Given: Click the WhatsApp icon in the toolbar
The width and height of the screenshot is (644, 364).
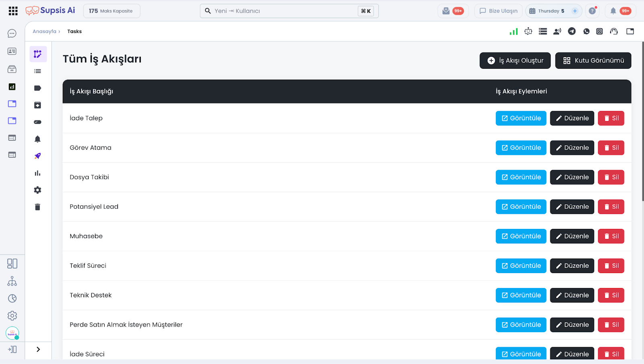Looking at the screenshot, I should pos(586,31).
